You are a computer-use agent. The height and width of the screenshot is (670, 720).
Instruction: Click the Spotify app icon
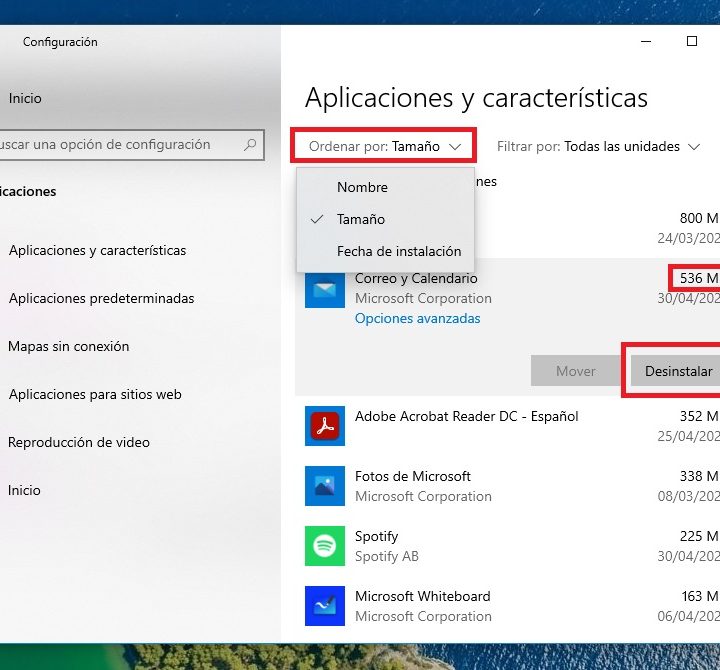coord(325,546)
